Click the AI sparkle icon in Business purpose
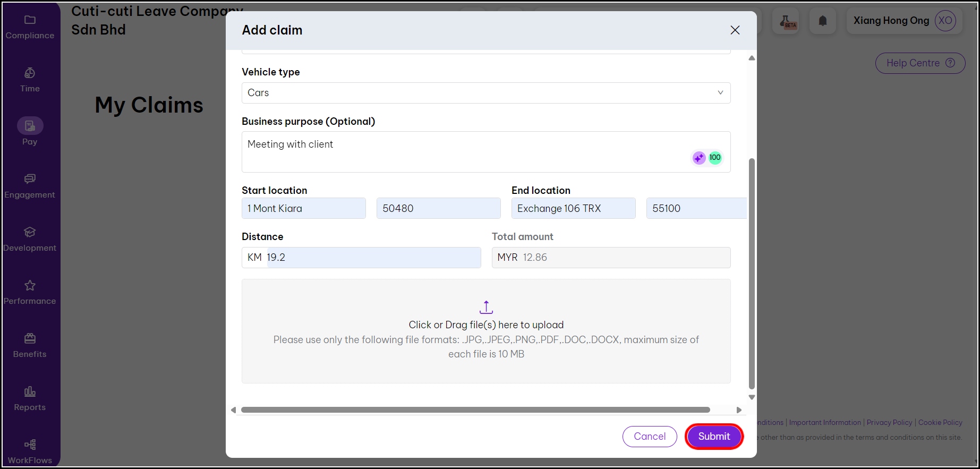 [698, 158]
